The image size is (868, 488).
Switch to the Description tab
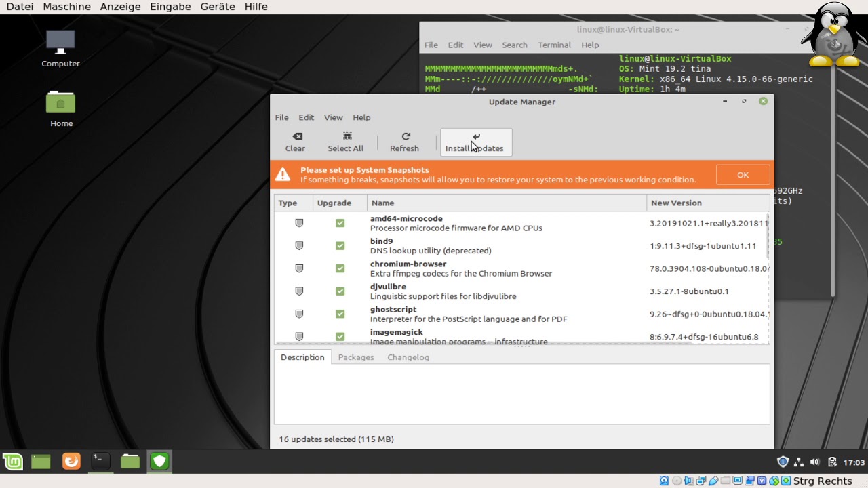pos(302,357)
